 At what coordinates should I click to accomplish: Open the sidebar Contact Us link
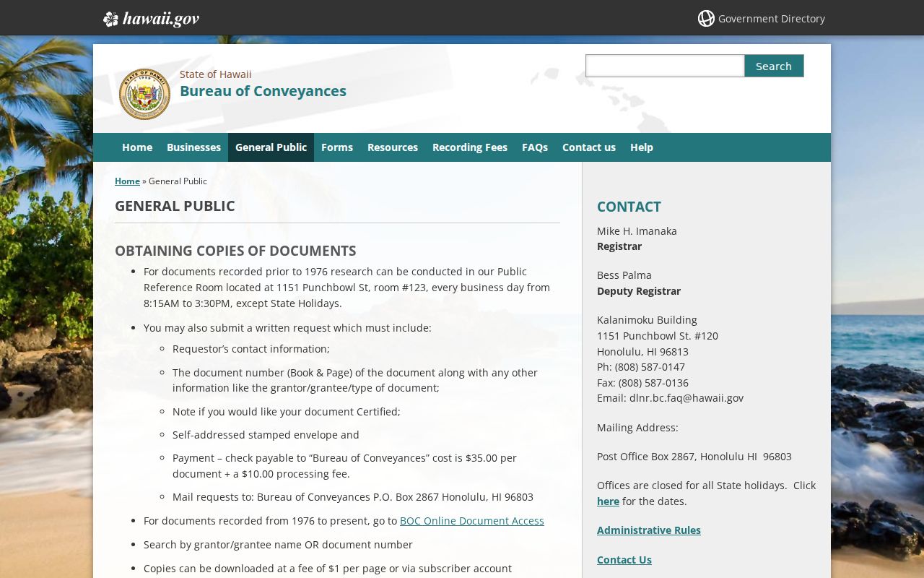tap(624, 560)
